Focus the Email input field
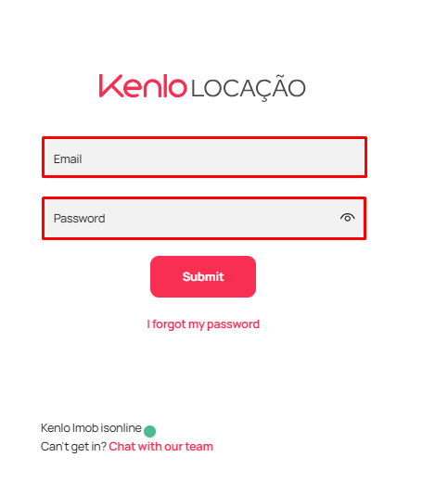This screenshot has width=448, height=495. coord(204,158)
